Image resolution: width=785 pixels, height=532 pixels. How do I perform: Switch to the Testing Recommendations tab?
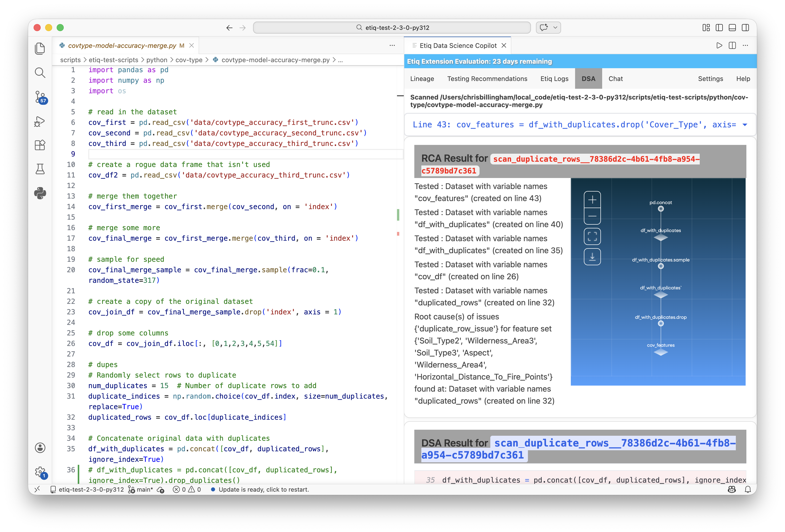[x=487, y=79]
